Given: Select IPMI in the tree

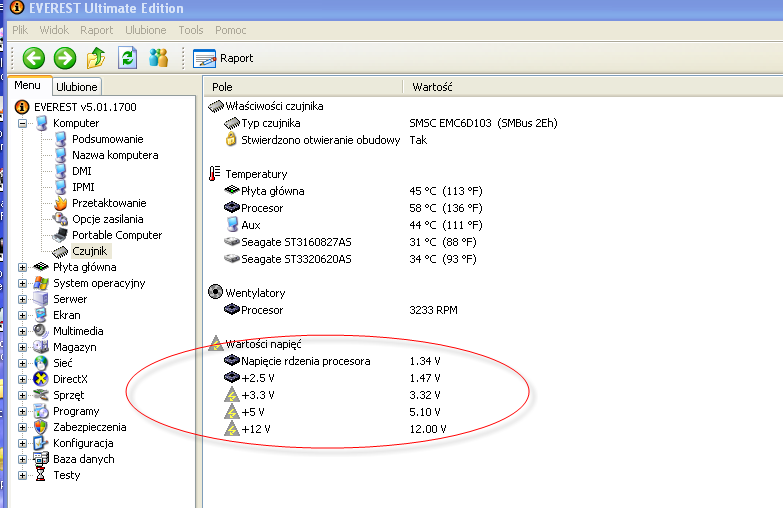Looking at the screenshot, I should click(83, 187).
